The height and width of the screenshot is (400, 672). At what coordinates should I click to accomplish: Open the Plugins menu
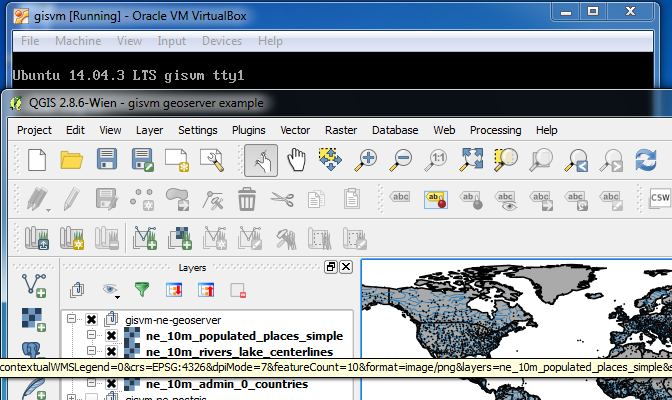tap(249, 130)
